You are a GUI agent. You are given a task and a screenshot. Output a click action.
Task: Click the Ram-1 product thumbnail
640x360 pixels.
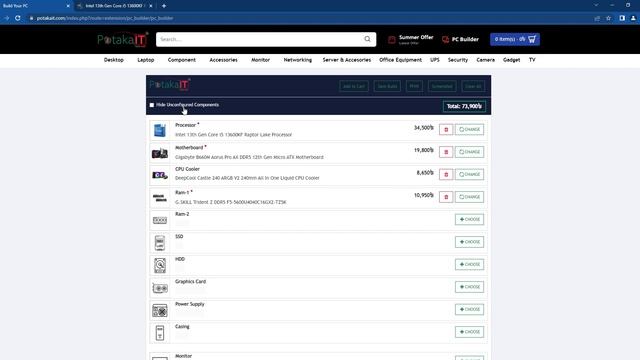point(160,198)
